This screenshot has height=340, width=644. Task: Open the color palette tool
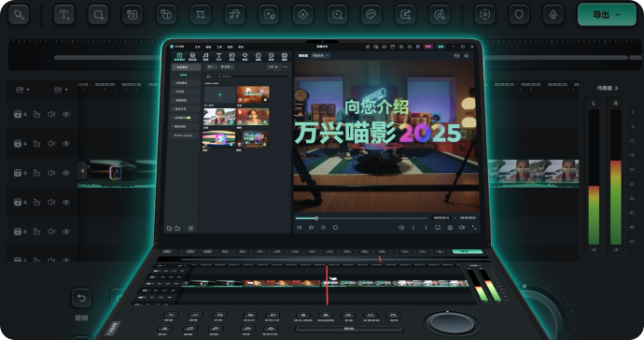pyautogui.click(x=371, y=15)
